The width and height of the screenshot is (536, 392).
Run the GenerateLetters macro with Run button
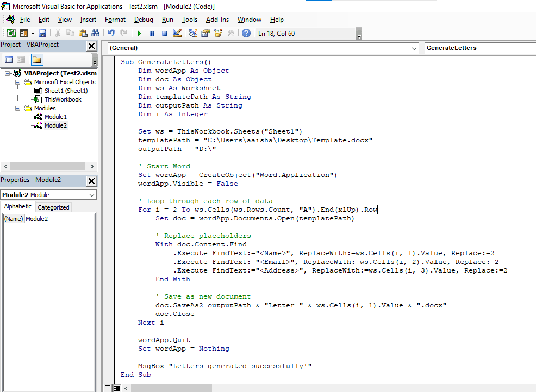[139, 33]
